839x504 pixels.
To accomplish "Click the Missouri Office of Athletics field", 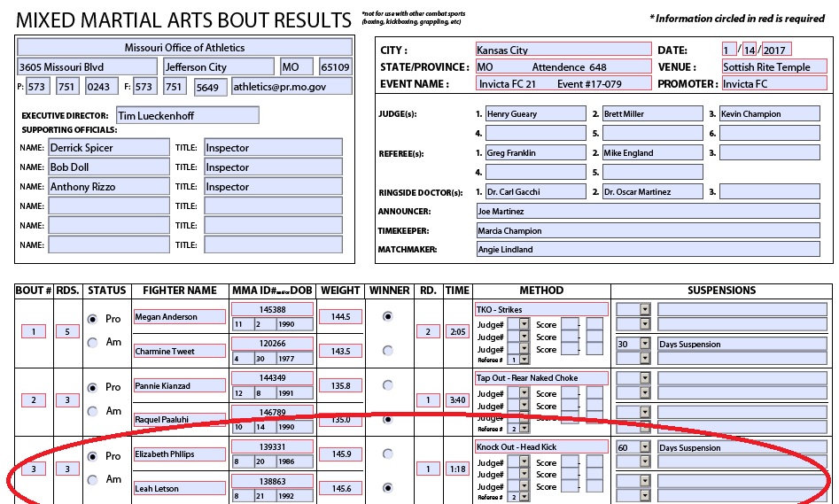I will (x=184, y=47).
